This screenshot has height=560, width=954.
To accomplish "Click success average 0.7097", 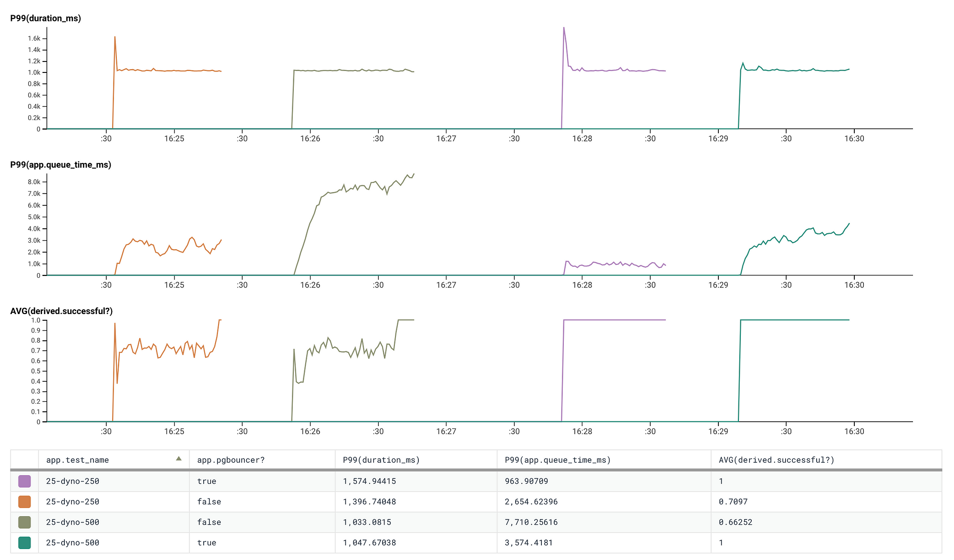I will pyautogui.click(x=733, y=502).
